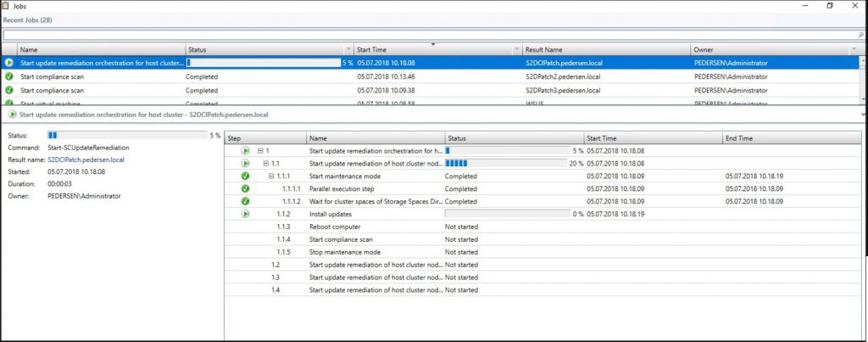Image resolution: width=868 pixels, height=342 pixels.
Task: Click the running icon beside step 1
Action: coord(245,150)
